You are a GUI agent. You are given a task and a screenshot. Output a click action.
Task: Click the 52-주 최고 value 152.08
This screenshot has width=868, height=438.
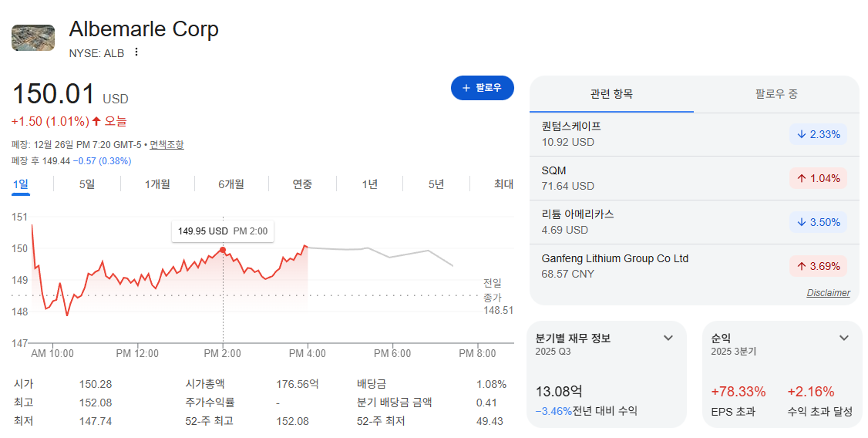click(292, 421)
